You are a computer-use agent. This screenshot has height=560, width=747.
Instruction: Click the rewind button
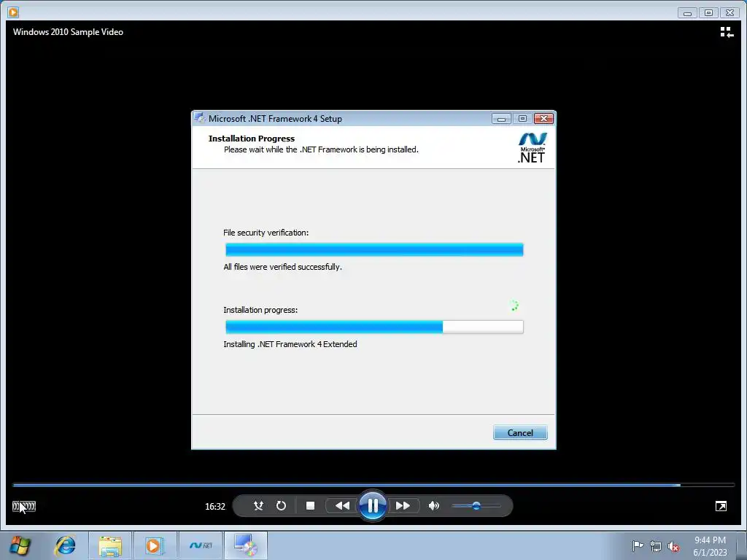pos(342,506)
